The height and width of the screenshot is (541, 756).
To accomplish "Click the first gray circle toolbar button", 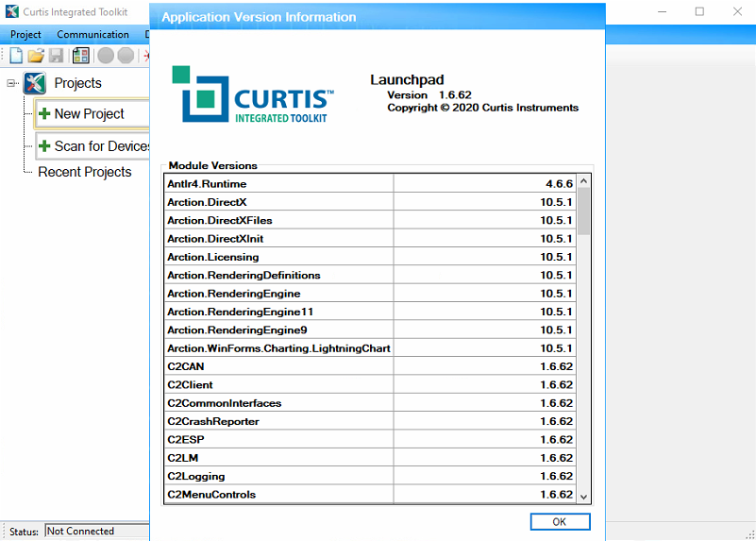I will coord(106,56).
